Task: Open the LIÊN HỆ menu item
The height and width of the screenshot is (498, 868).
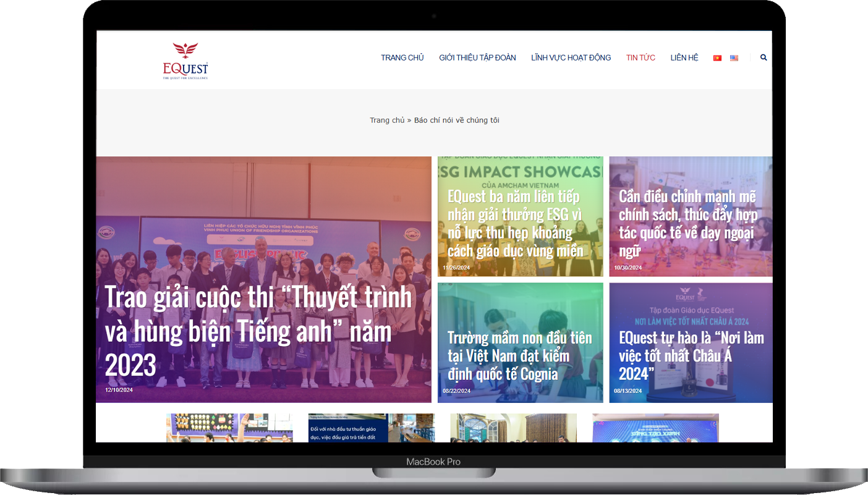Action: (684, 57)
